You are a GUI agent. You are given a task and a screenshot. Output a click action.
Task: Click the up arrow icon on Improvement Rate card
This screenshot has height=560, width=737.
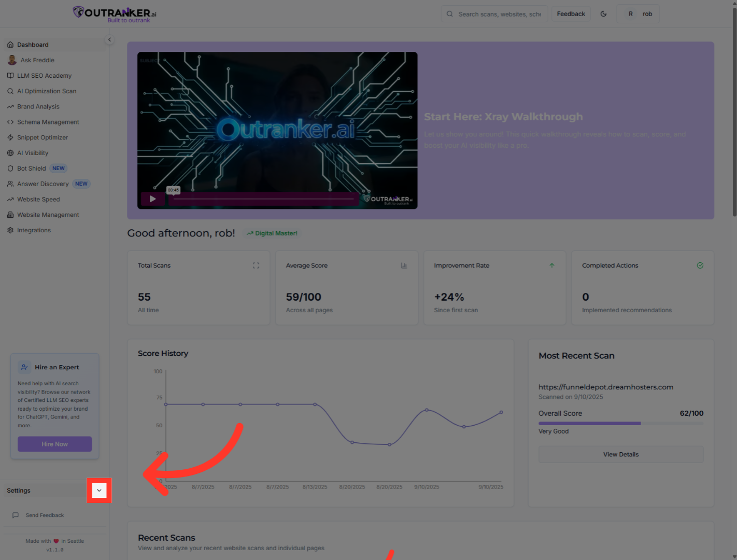pos(552,265)
